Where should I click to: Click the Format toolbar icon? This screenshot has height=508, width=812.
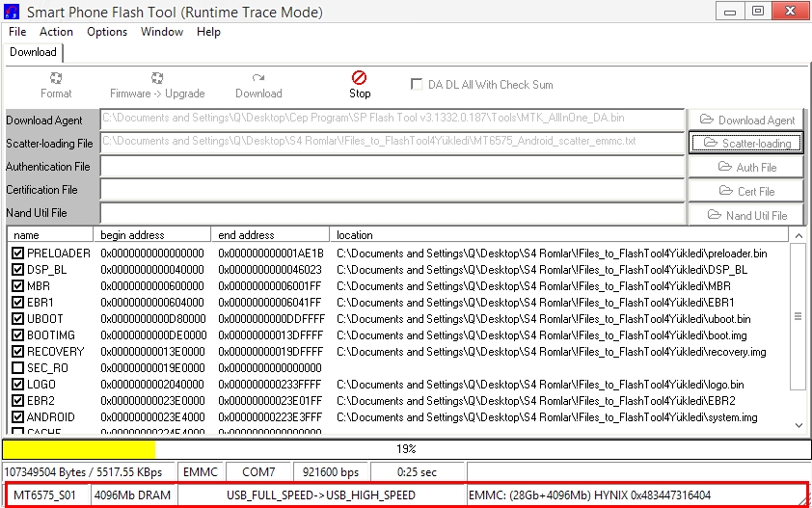56,85
